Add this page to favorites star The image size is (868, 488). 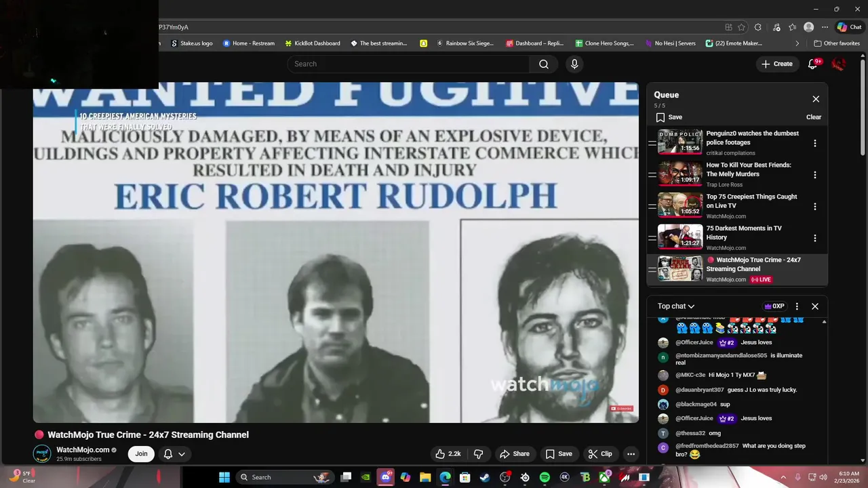[741, 27]
